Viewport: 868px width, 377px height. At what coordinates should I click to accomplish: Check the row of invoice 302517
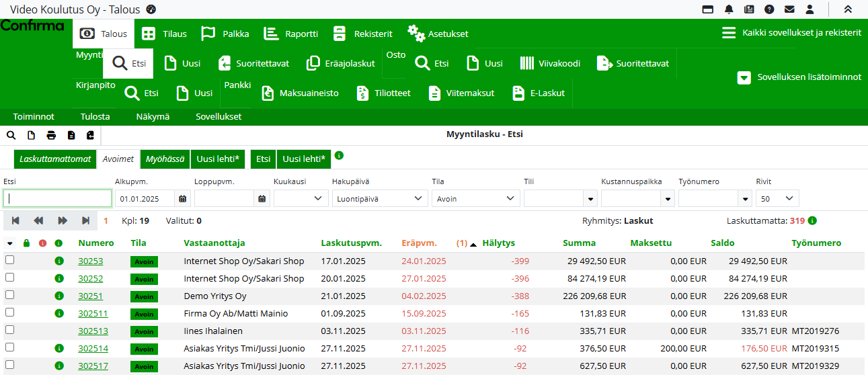9,366
